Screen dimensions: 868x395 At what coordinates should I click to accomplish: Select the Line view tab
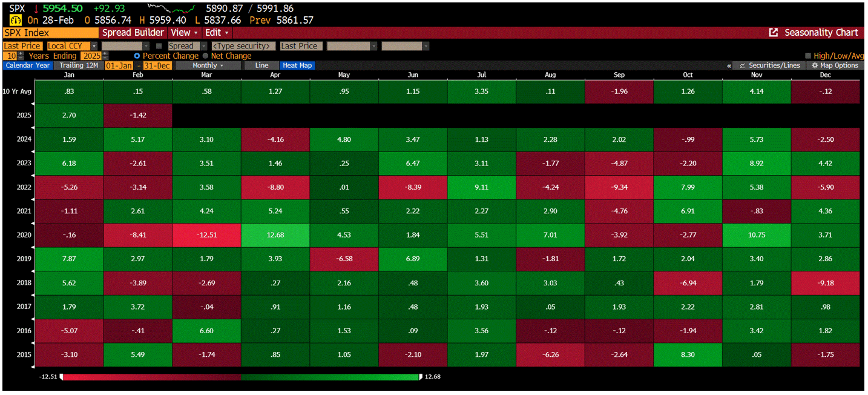(261, 65)
